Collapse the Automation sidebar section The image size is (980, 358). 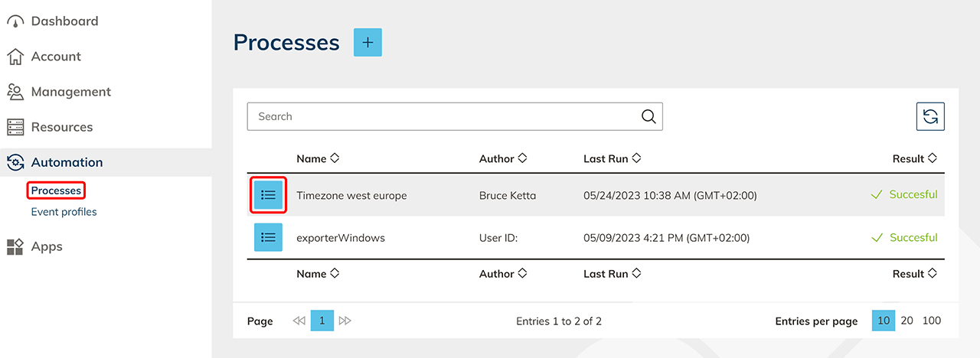(67, 162)
